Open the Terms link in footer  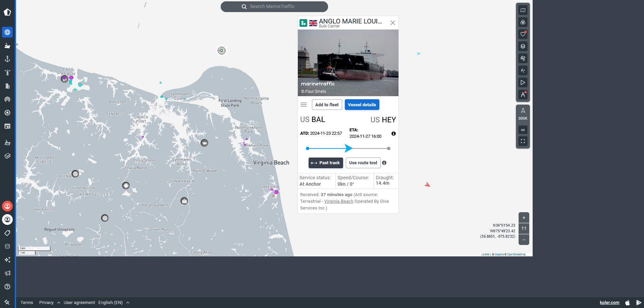27,303
